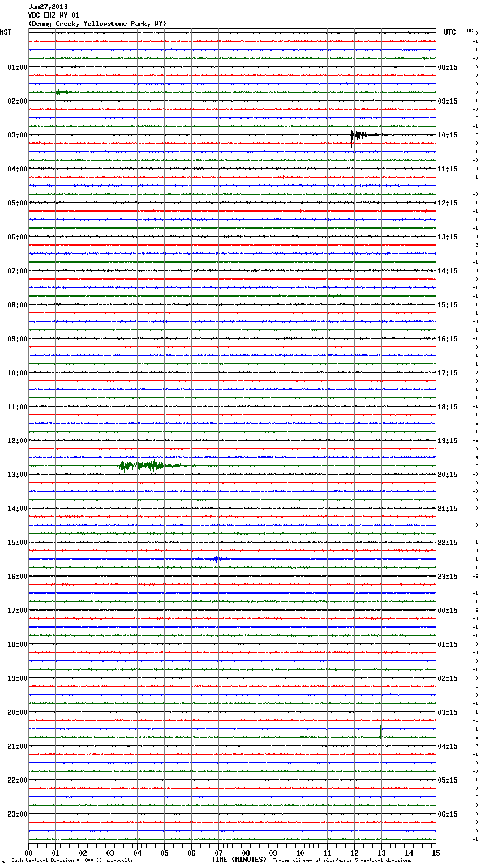481x868 pixels.
Task: Click the date label Jan27,2013
Action: pyautogui.click(x=48, y=7)
